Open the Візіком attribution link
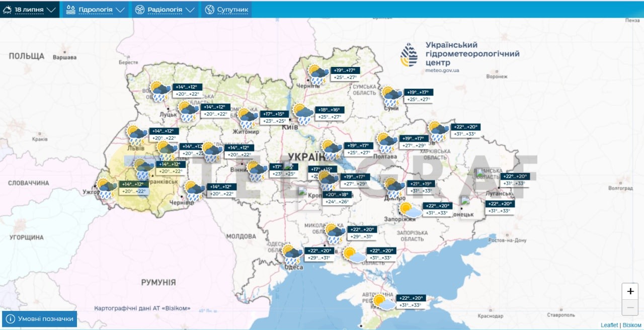This screenshot has height=330, width=644. pos(632,325)
